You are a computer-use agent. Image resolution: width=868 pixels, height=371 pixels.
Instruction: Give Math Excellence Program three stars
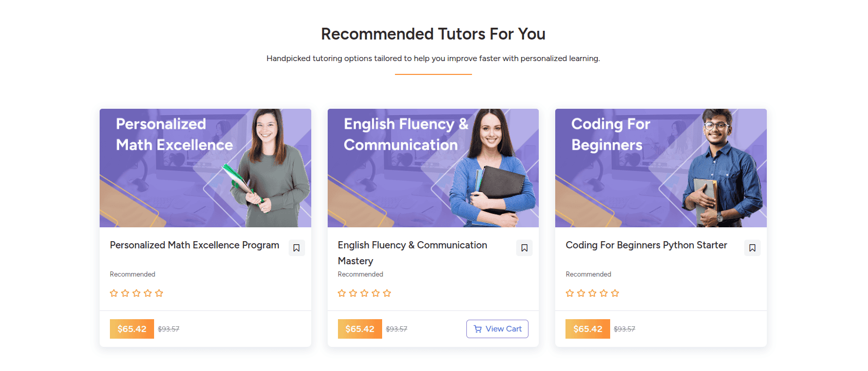point(137,293)
